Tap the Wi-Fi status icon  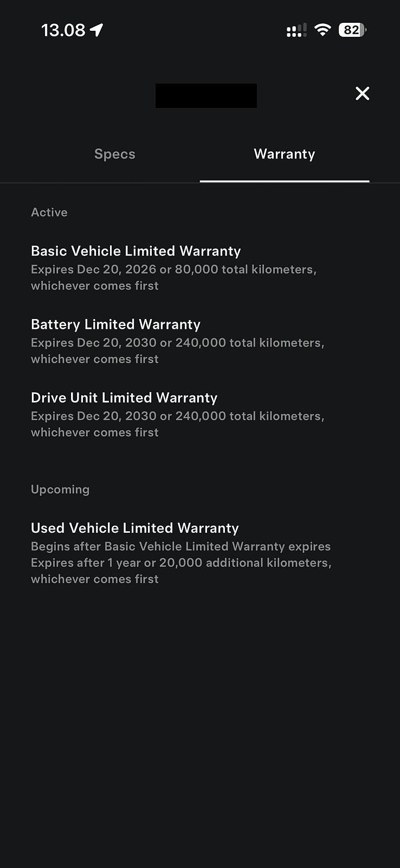pyautogui.click(x=322, y=30)
